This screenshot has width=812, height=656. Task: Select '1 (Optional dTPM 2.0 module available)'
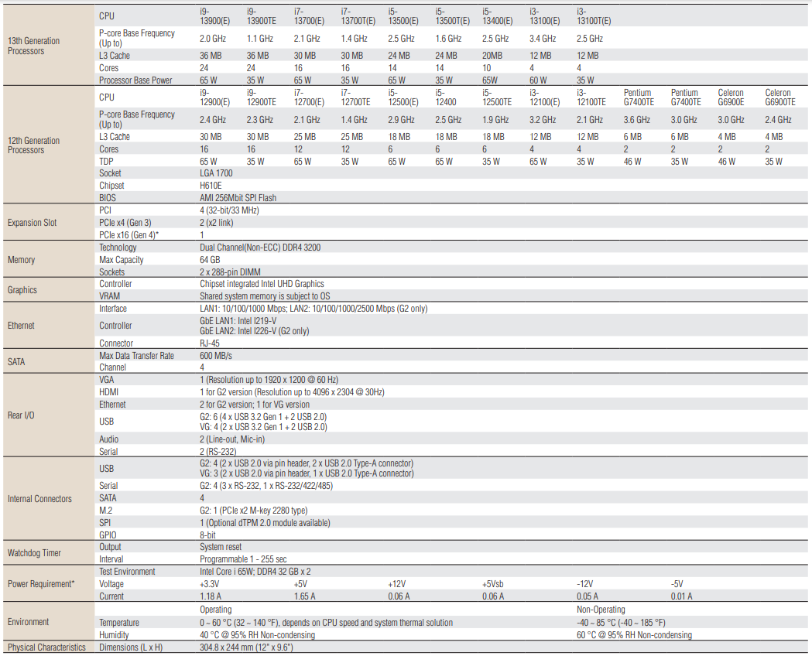tap(266, 523)
